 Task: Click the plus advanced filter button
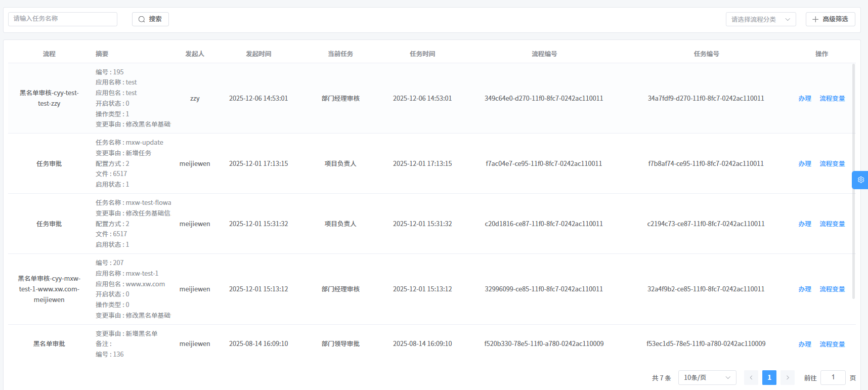(x=830, y=19)
